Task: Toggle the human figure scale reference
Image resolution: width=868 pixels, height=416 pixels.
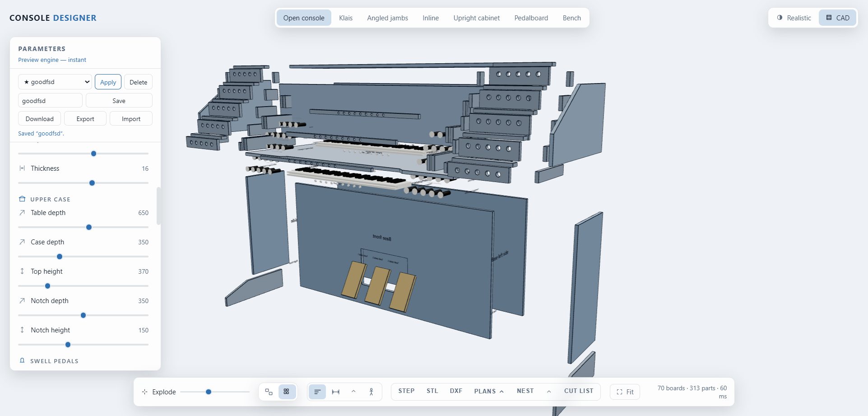Action: [x=371, y=392]
